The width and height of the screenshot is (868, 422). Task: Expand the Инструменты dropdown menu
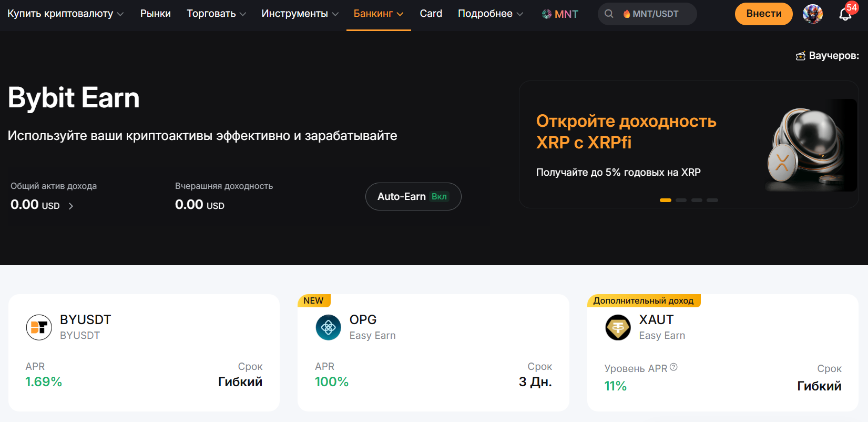(x=300, y=14)
